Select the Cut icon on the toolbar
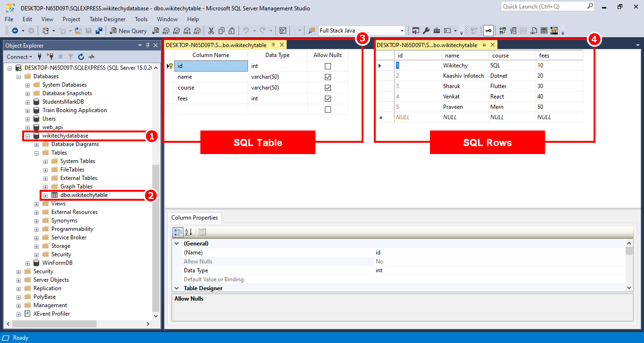The height and width of the screenshot is (343, 644). tap(210, 31)
